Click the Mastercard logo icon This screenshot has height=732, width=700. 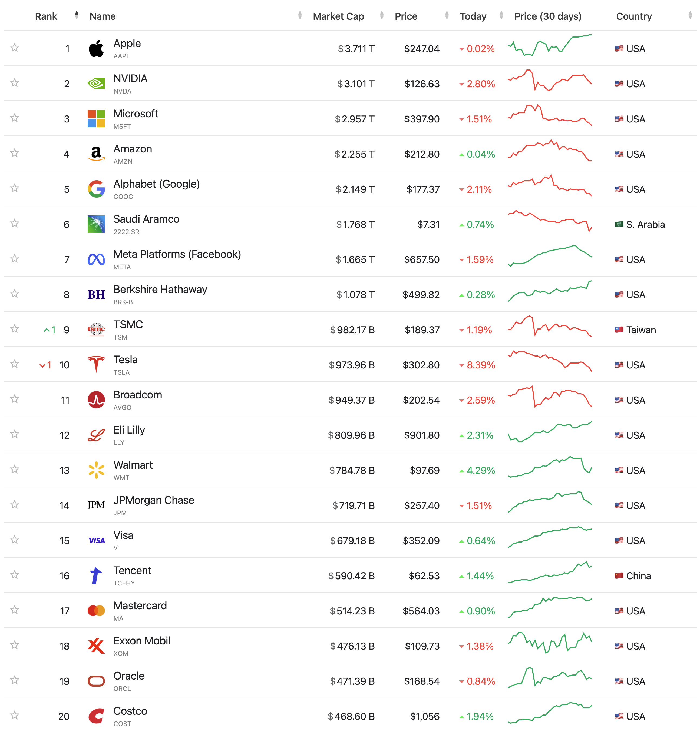point(96,610)
